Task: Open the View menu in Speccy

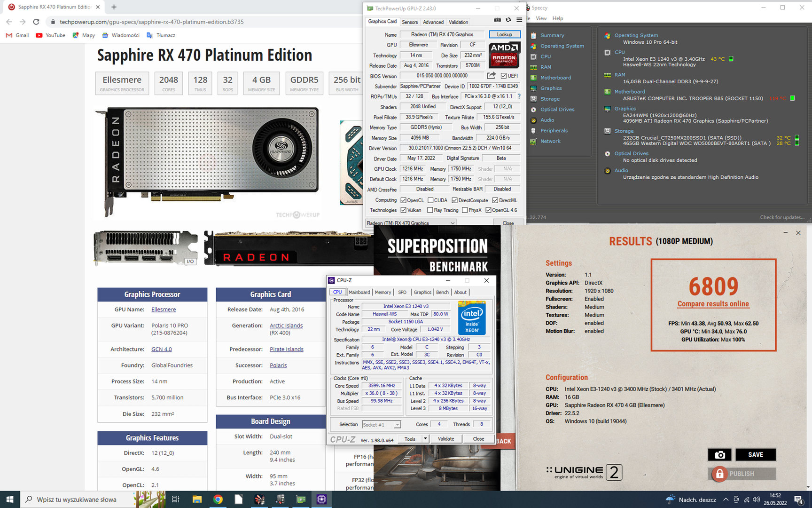Action: [x=541, y=18]
